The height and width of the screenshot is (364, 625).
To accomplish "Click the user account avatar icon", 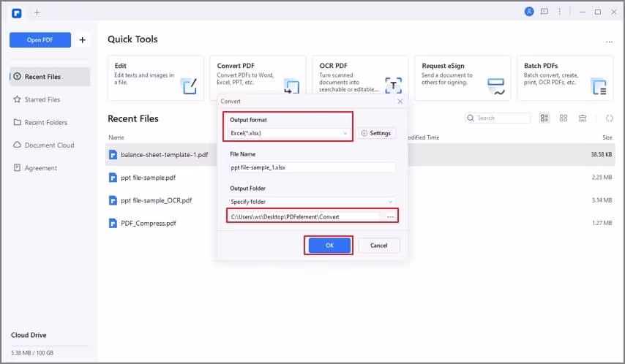I will coord(529,12).
